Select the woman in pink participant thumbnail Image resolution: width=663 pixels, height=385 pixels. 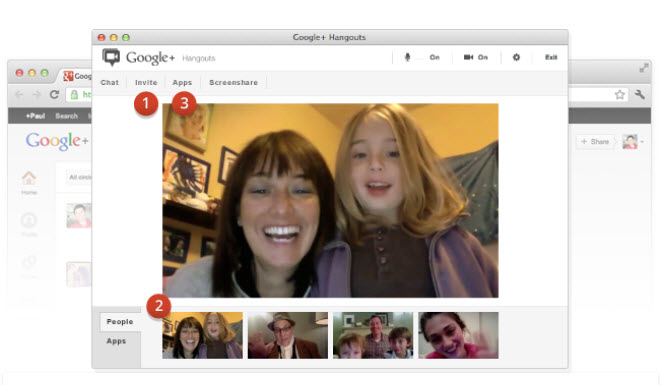(x=458, y=336)
